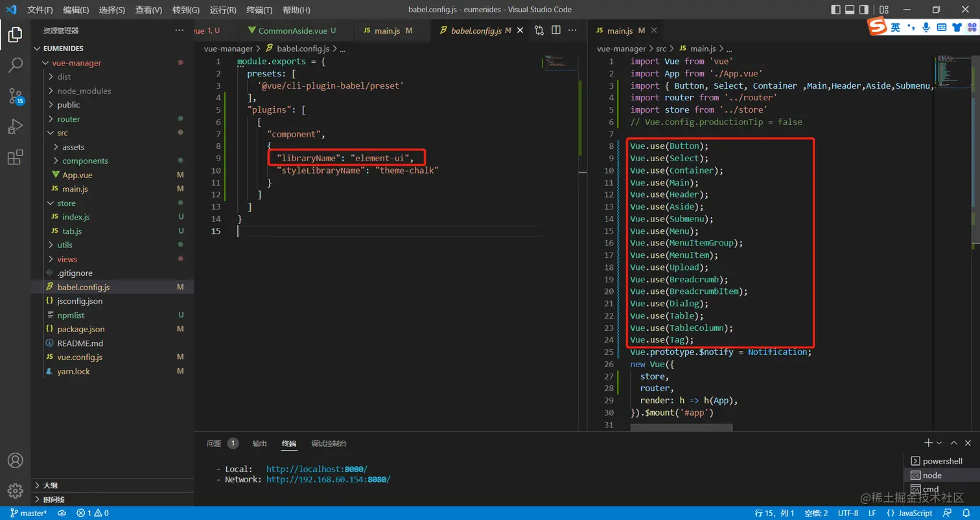980x520 pixels.
Task: Switch to left group main.js tab
Action: 391,30
